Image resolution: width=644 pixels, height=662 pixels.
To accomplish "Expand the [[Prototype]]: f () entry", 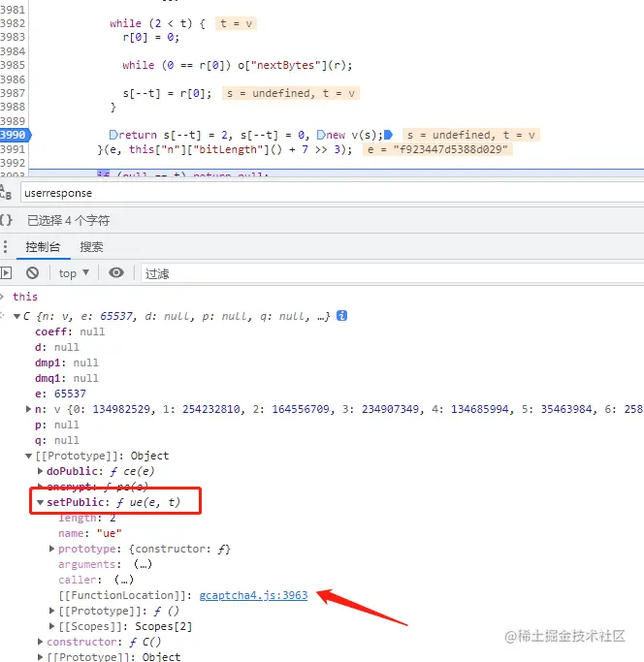I will click(x=51, y=611).
